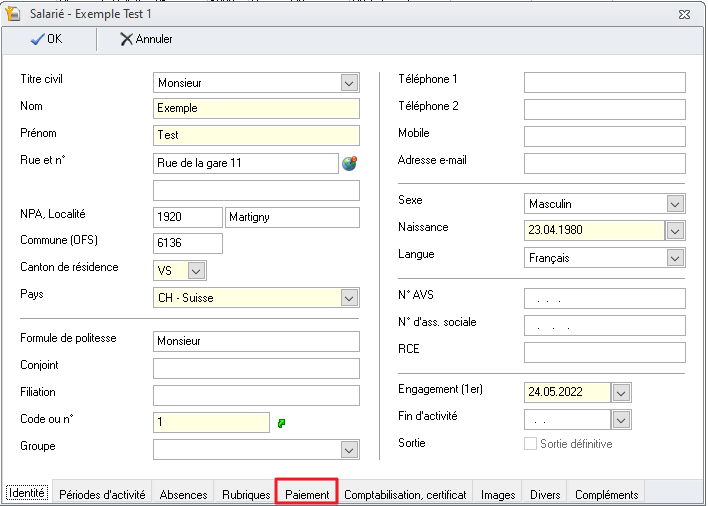The height and width of the screenshot is (506, 708).
Task: Select the Comptabilisation, certificat tab
Action: [x=405, y=494]
